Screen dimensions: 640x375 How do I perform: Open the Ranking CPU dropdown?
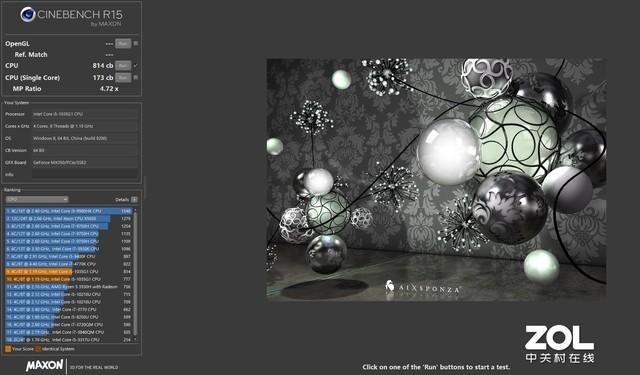click(37, 199)
